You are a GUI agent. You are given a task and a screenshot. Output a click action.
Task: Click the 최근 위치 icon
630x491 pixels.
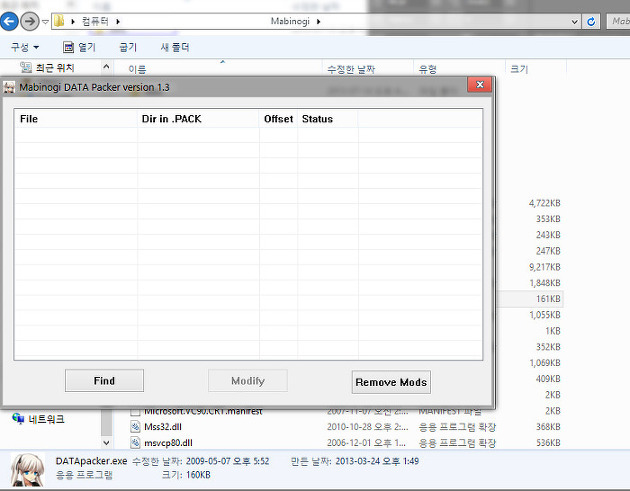click(26, 67)
